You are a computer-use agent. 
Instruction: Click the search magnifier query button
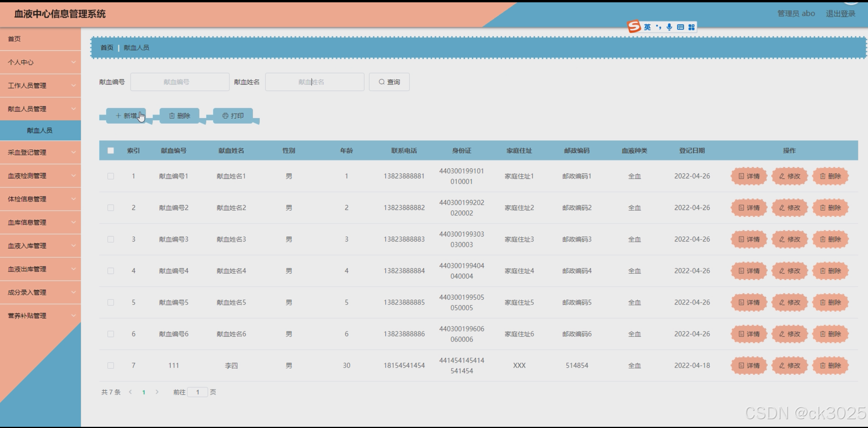pyautogui.click(x=389, y=82)
